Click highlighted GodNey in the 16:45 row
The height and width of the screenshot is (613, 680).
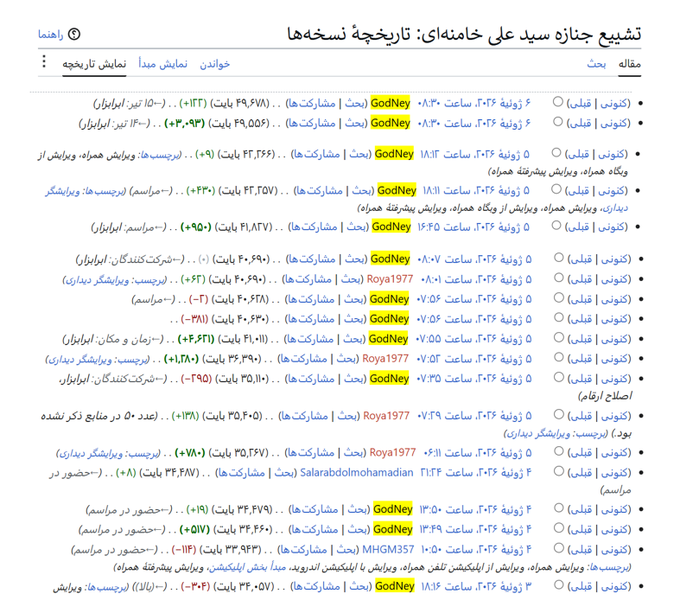tap(391, 226)
